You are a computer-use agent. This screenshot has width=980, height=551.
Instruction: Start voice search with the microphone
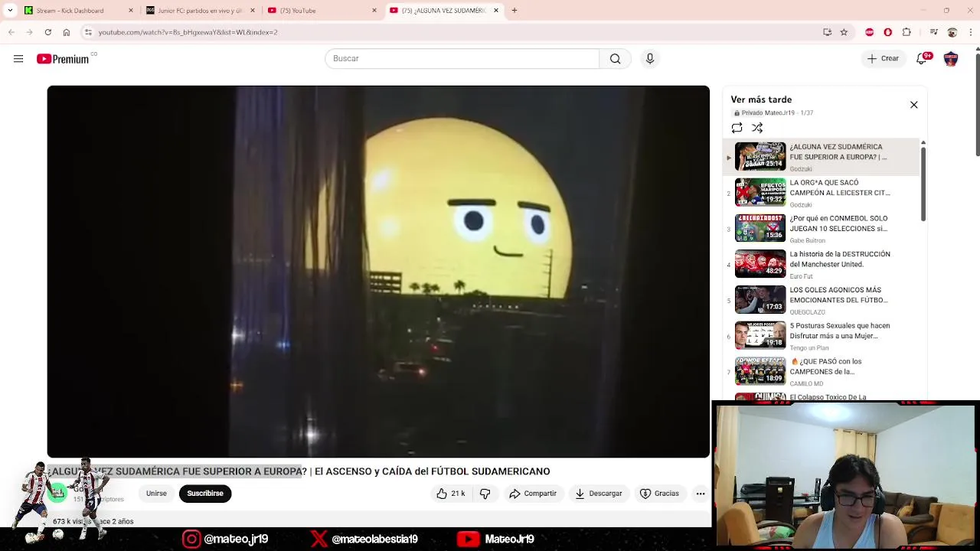tap(650, 59)
